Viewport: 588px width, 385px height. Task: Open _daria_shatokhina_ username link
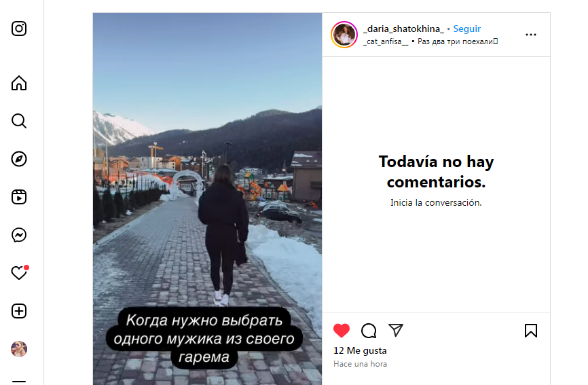tap(403, 29)
